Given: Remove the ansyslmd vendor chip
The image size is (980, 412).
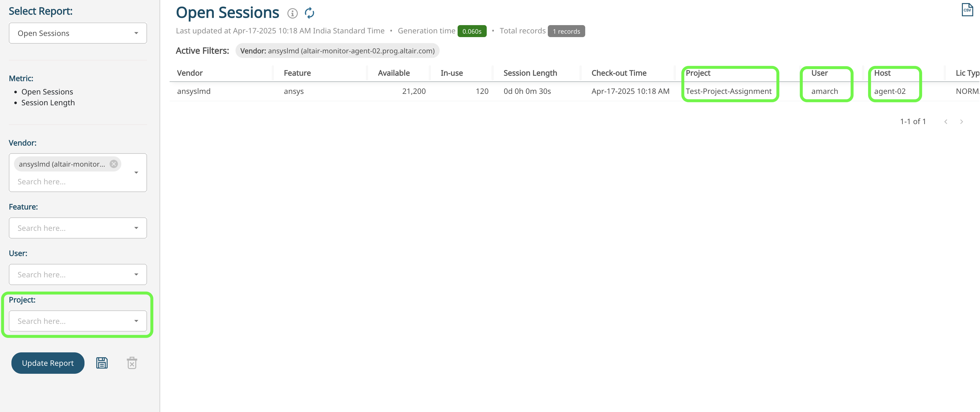Looking at the screenshot, I should point(113,164).
